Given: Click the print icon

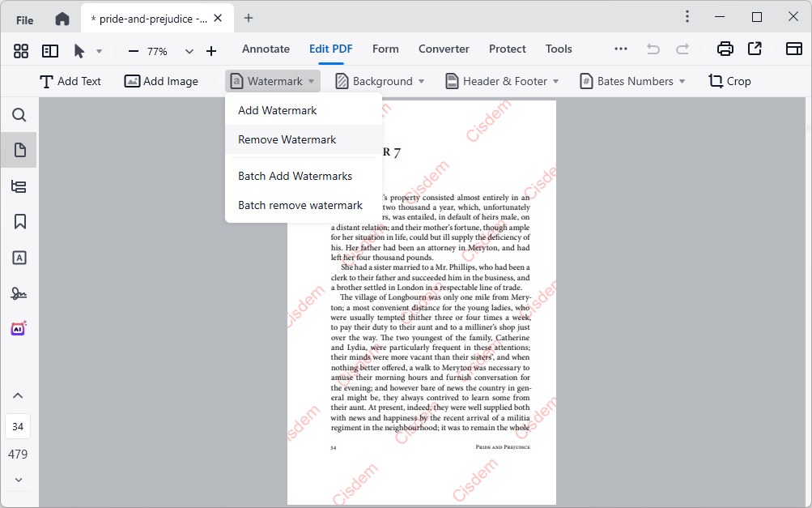Looking at the screenshot, I should click(x=724, y=49).
